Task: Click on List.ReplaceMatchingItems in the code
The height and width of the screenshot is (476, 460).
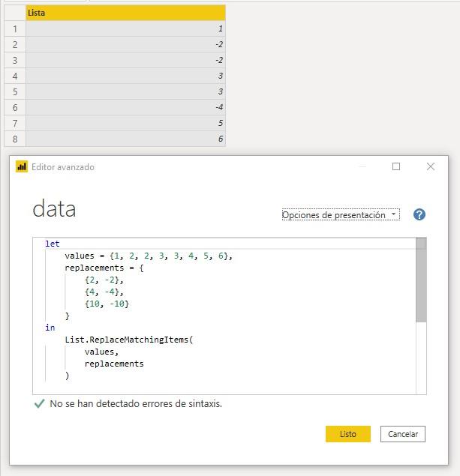Action: (128, 340)
